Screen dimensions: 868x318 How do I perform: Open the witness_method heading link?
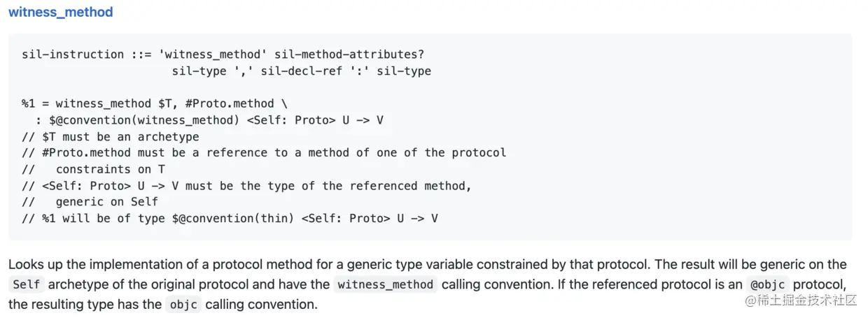click(60, 12)
